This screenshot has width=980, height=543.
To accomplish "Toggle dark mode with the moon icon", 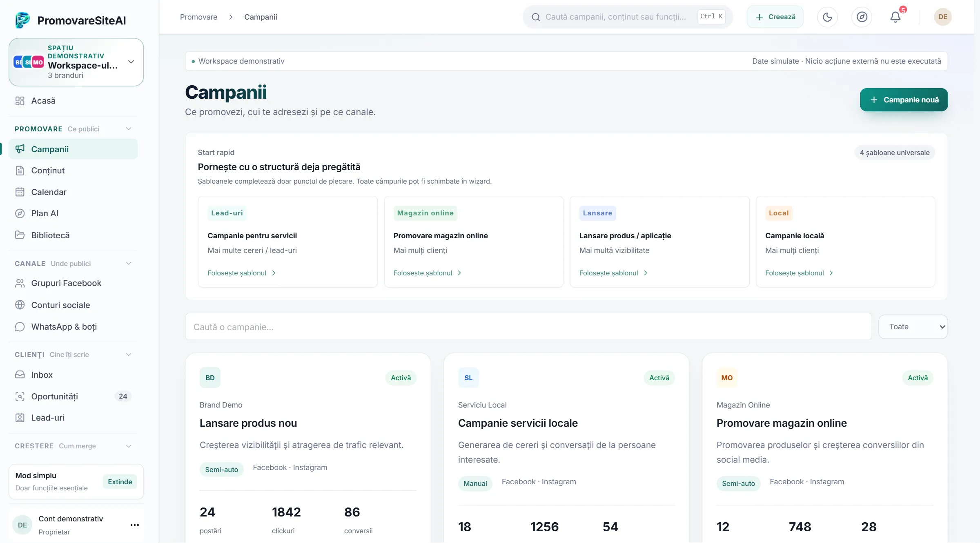I will [x=827, y=17].
